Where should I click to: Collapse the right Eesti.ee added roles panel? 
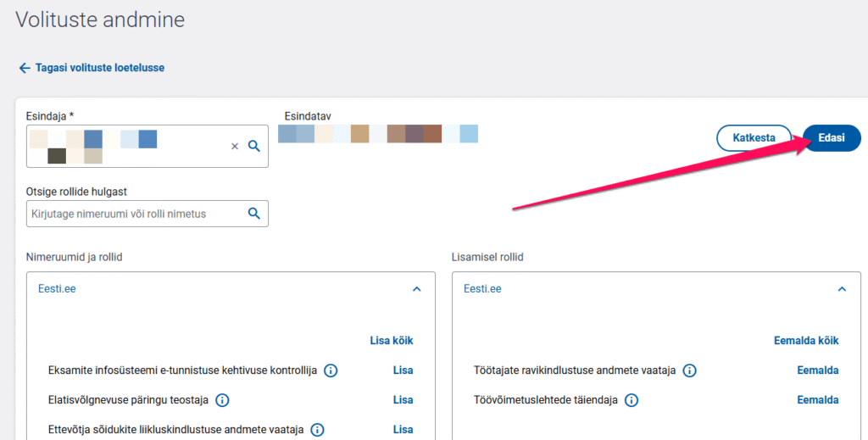coord(842,289)
